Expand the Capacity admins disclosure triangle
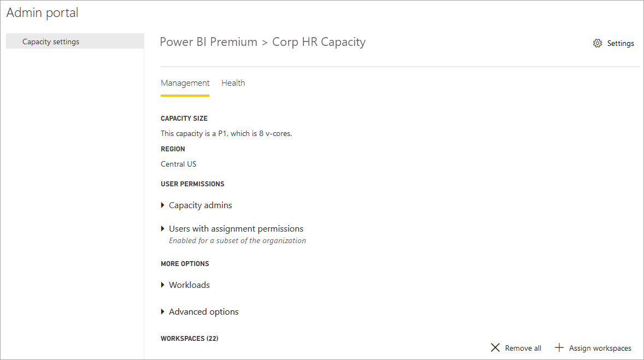644x360 pixels. pos(163,205)
